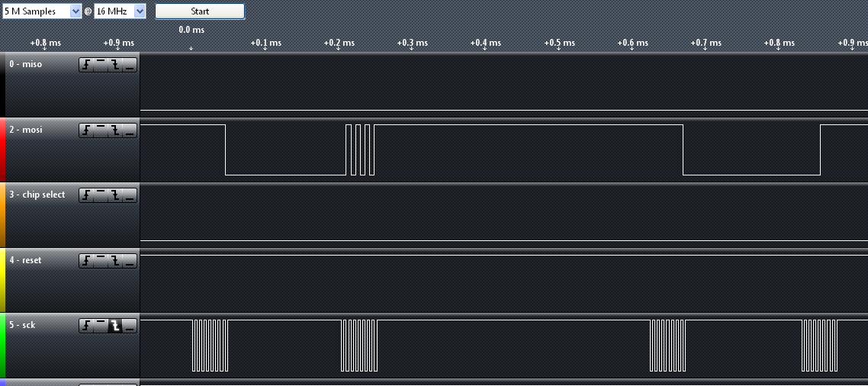The height and width of the screenshot is (386, 868).
Task: Disable active falling edge trigger on sck
Action: (x=115, y=326)
